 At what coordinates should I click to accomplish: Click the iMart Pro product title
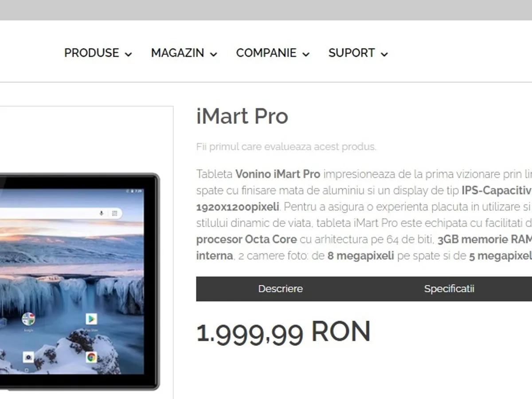242,117
